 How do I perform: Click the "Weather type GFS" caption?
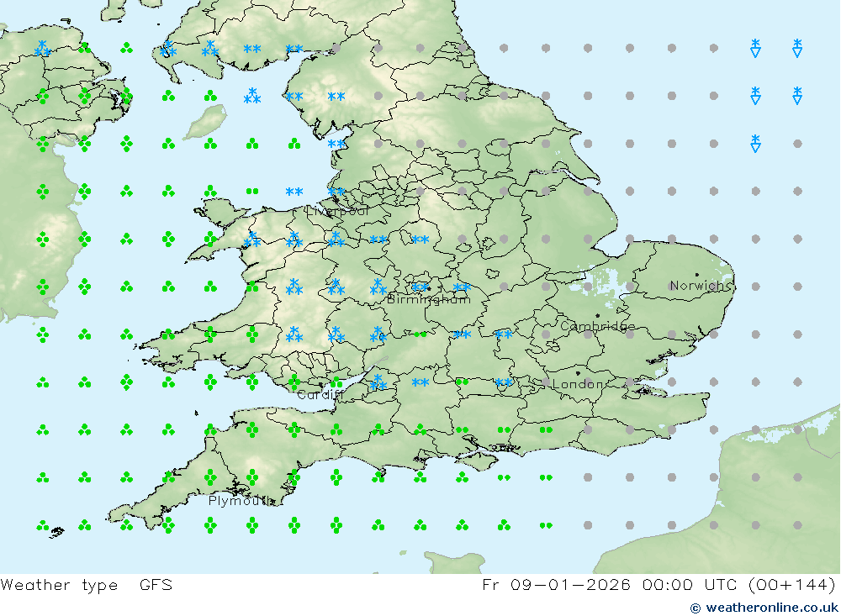pos(87,584)
